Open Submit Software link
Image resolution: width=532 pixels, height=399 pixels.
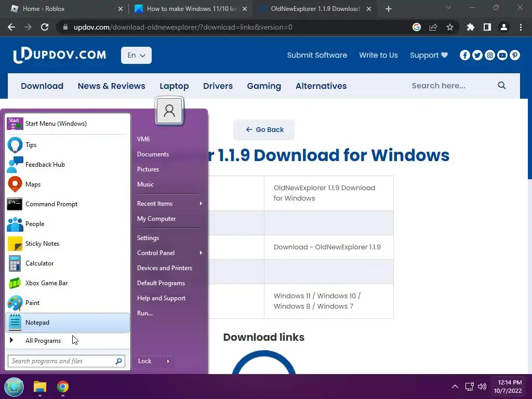317,55
